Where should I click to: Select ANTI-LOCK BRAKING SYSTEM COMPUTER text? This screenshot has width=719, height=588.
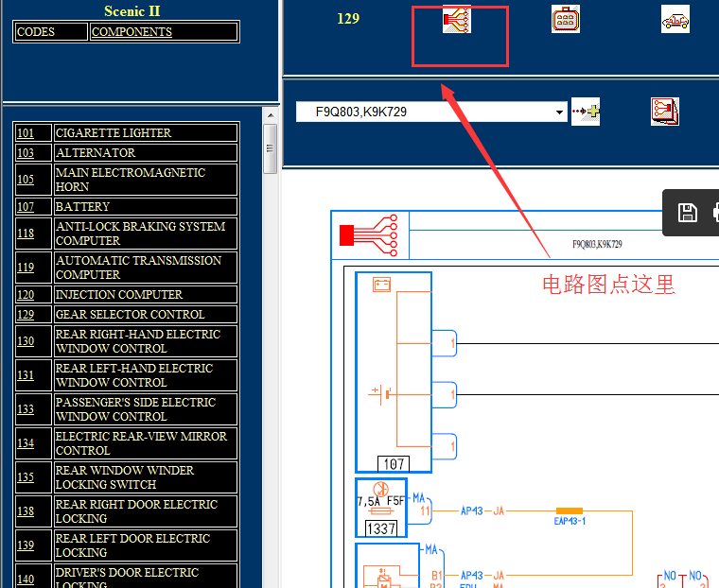(140, 233)
